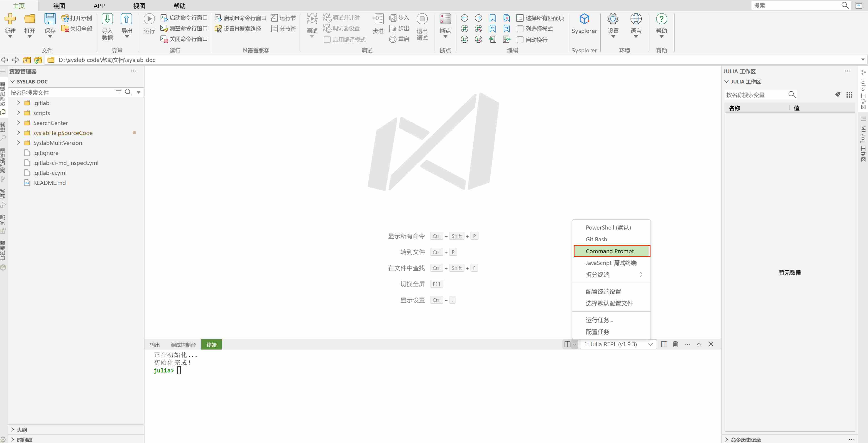Collapse the SYSLAB-DOC tree root
The width and height of the screenshot is (868, 443).
coord(13,81)
